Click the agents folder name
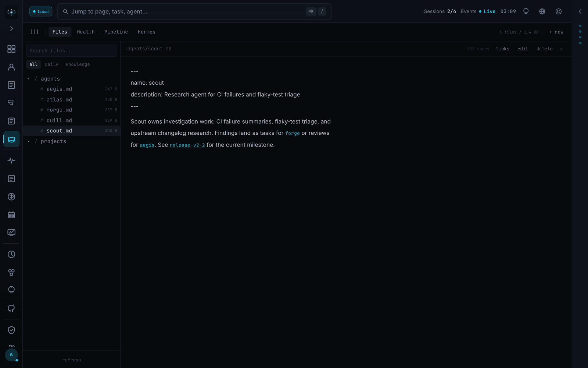 pos(50,79)
